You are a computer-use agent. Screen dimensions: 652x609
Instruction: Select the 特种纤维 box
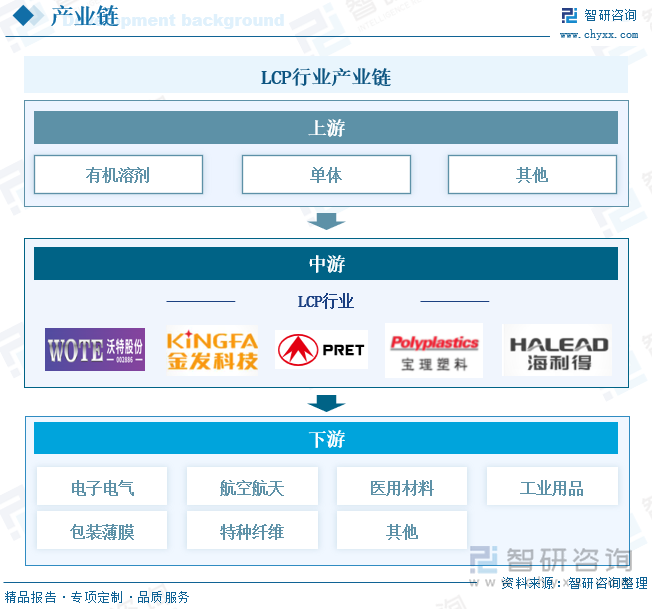(252, 530)
